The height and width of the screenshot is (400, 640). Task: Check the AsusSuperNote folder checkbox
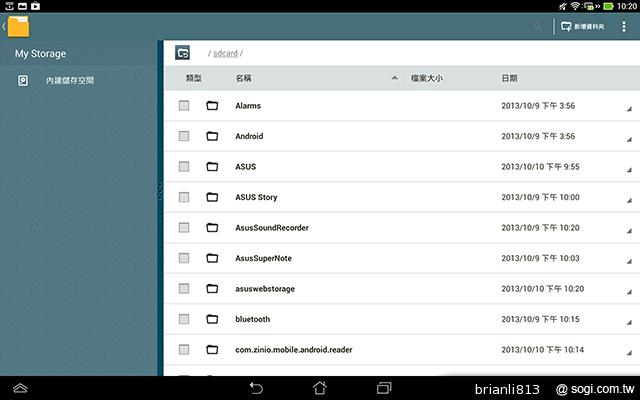click(x=184, y=258)
